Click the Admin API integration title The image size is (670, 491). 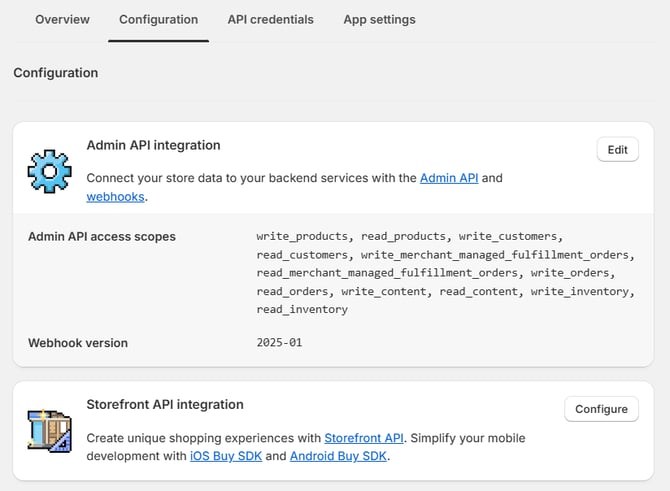point(153,146)
